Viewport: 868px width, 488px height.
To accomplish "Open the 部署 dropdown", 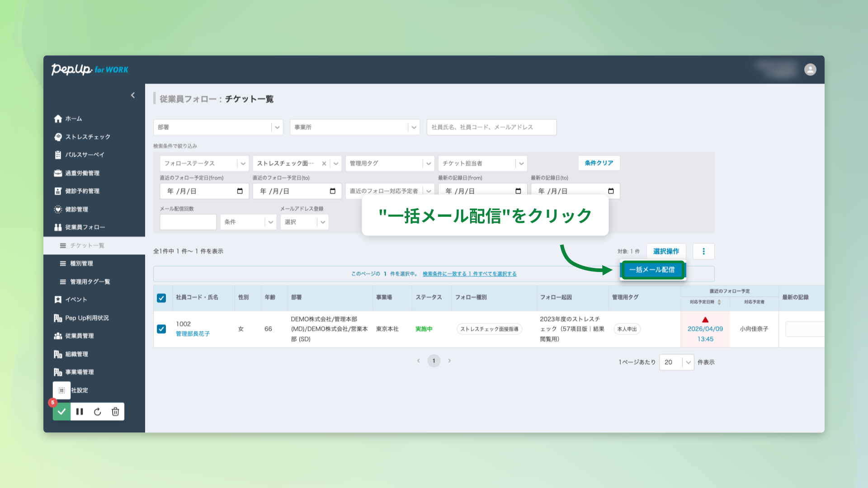I will pos(218,127).
